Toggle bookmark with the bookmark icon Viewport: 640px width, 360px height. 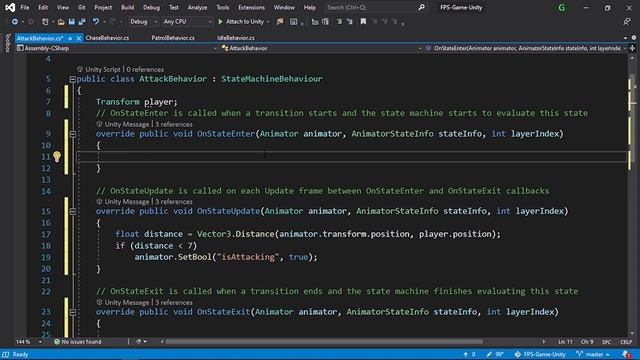pos(363,22)
